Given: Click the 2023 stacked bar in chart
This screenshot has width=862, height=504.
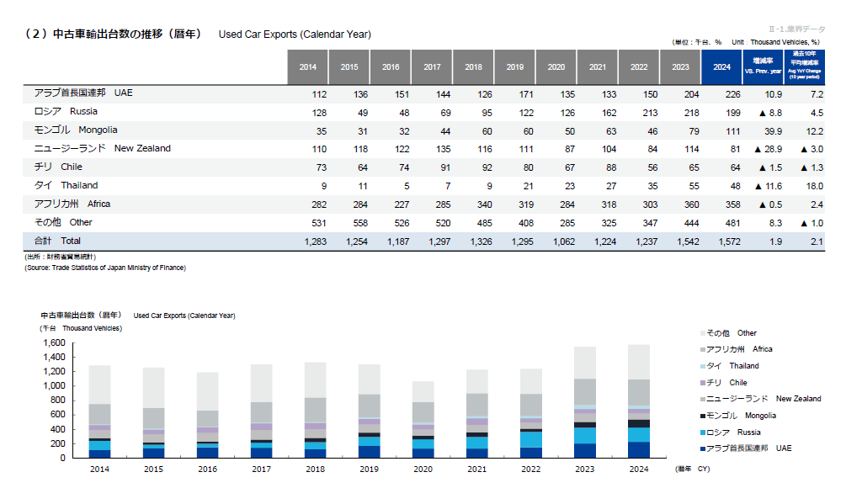Looking at the screenshot, I should (585, 402).
